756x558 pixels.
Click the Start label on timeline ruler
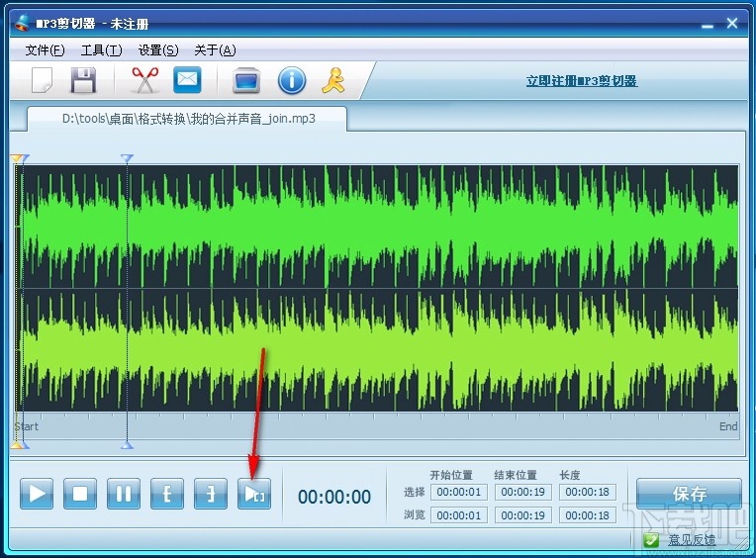(27, 426)
